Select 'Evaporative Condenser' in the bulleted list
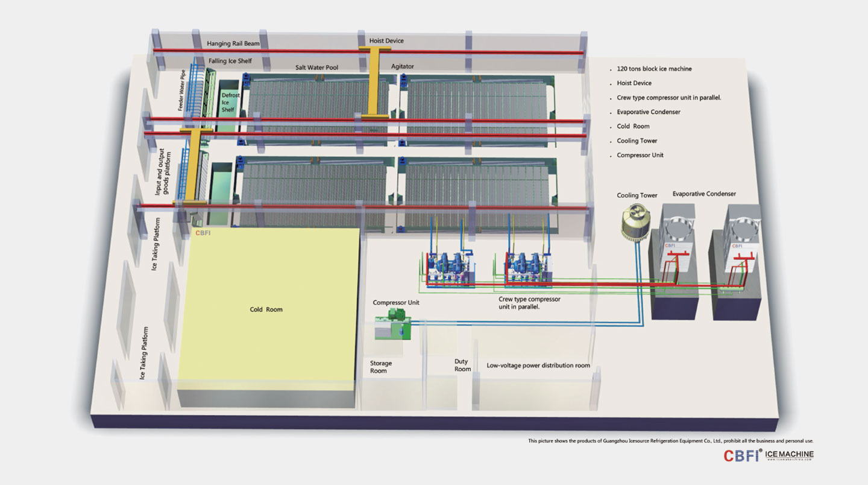This screenshot has width=868, height=485. [647, 112]
